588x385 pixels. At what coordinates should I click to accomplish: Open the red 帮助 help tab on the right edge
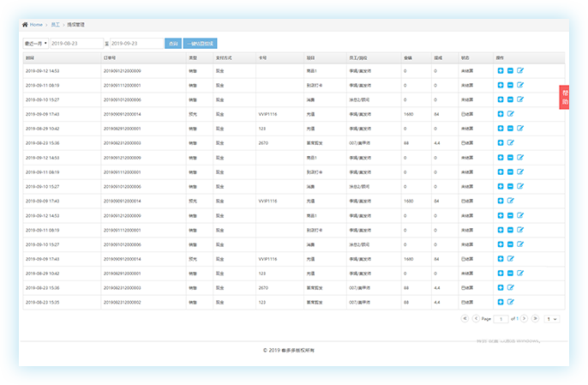[564, 97]
